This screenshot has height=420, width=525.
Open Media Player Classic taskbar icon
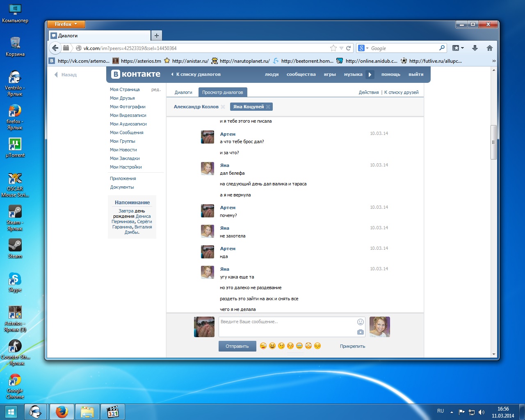pyautogui.click(x=113, y=412)
